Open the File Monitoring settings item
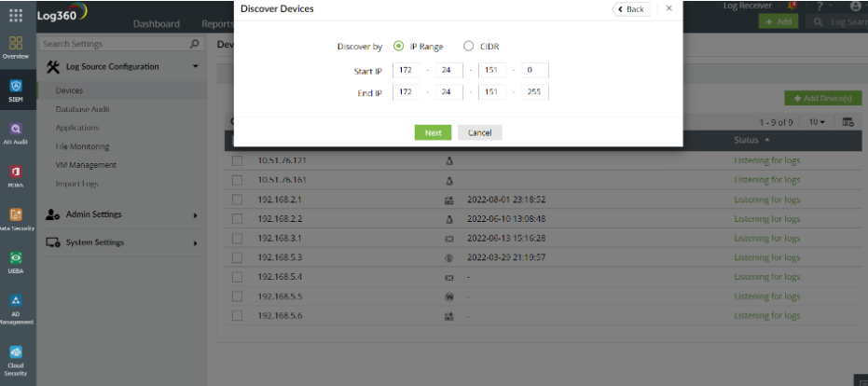Screen dimensions: 868x386 (82, 146)
